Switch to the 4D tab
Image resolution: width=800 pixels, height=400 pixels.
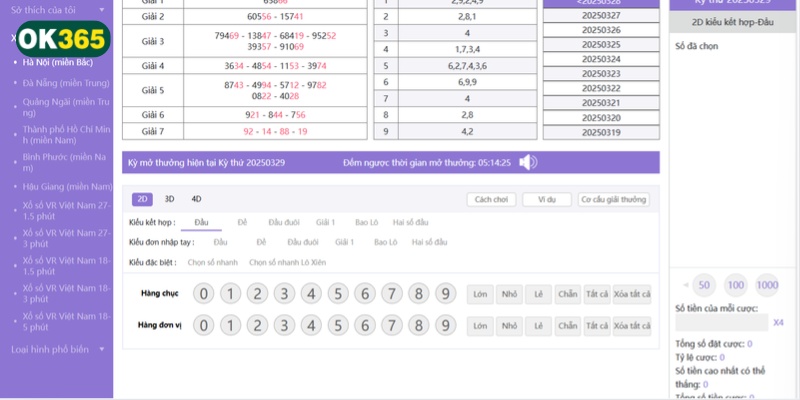pos(196,199)
